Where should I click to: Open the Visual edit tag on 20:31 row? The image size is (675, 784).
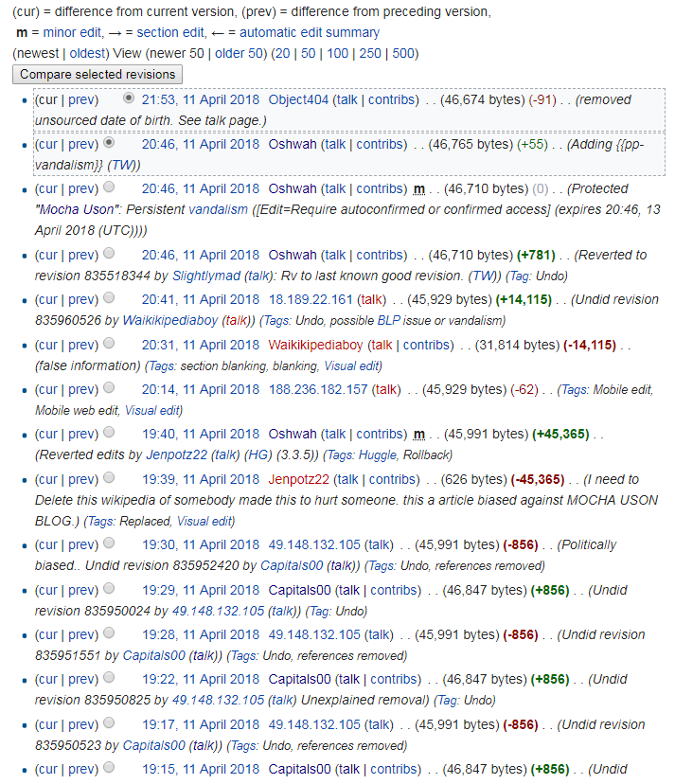tap(351, 366)
